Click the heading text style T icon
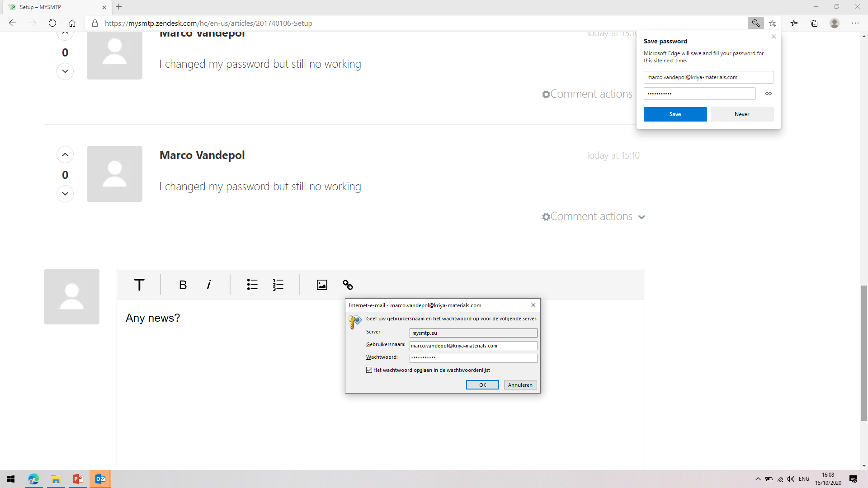Viewport: 868px width, 488px height. pos(139,285)
